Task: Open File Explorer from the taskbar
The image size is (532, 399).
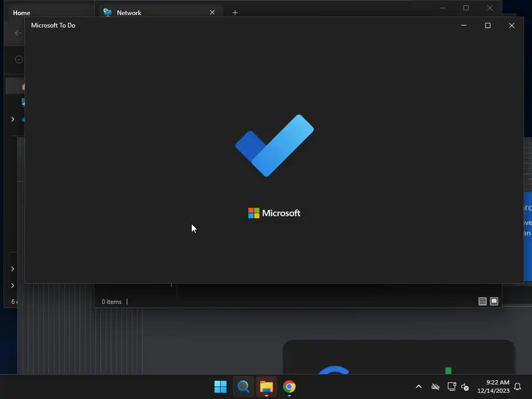Action: [267, 387]
